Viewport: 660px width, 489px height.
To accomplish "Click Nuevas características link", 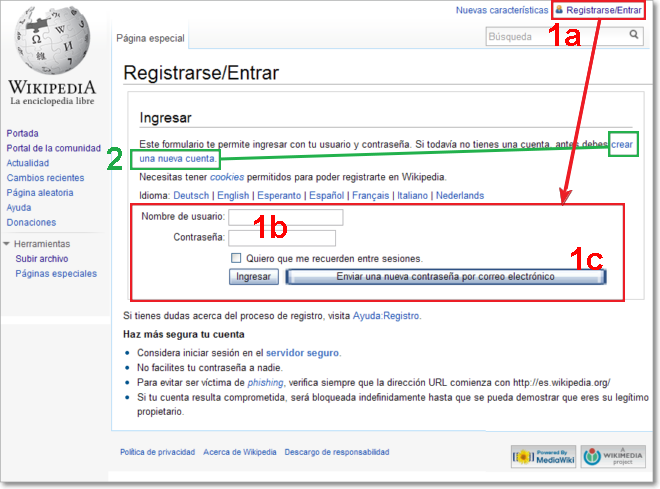I will 502,10.
